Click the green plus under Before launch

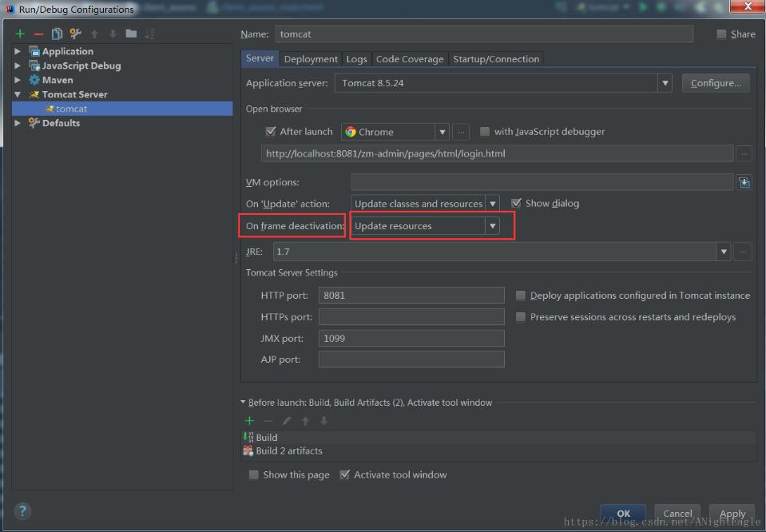coord(249,421)
